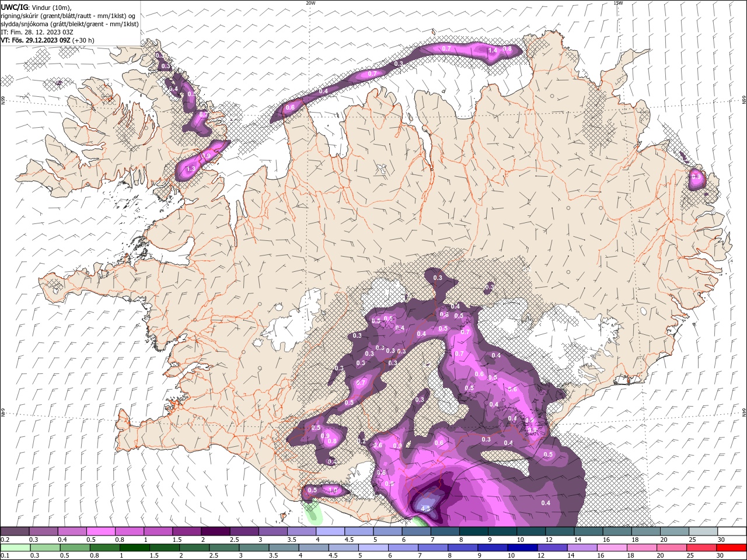747x560 pixels.
Task: Click the 15W longitude label
Action: pos(618,3)
